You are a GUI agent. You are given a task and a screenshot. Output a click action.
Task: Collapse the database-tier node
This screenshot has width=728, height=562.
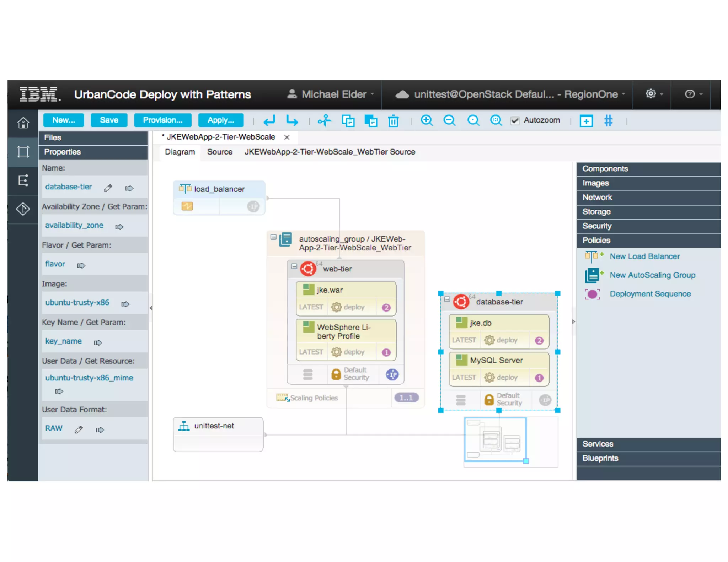[x=447, y=299]
